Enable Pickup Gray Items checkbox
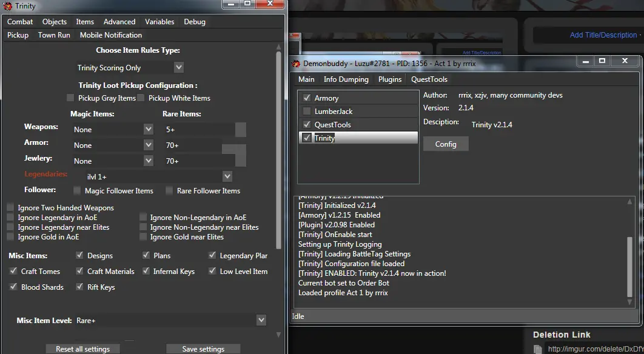The width and height of the screenshot is (644, 354). (x=71, y=98)
